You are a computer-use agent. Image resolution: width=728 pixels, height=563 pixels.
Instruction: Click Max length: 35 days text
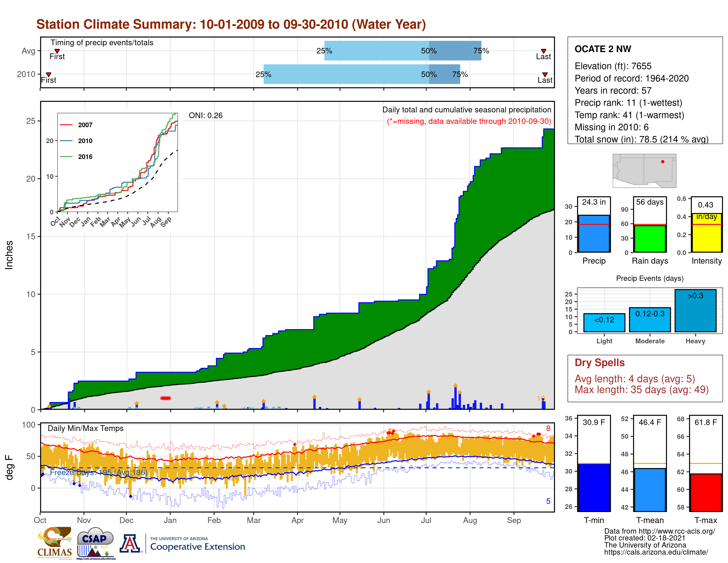641,389
